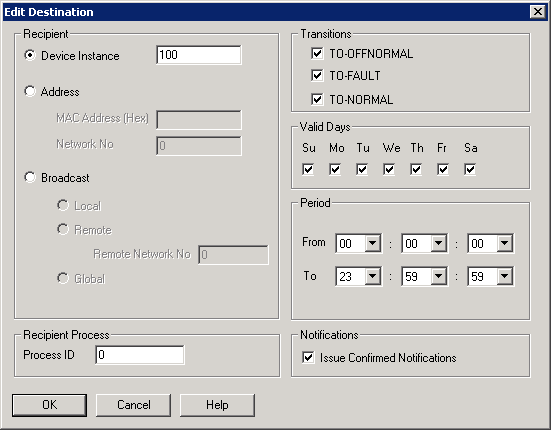The image size is (551, 430).
Task: Click the OK button
Action: 50,405
